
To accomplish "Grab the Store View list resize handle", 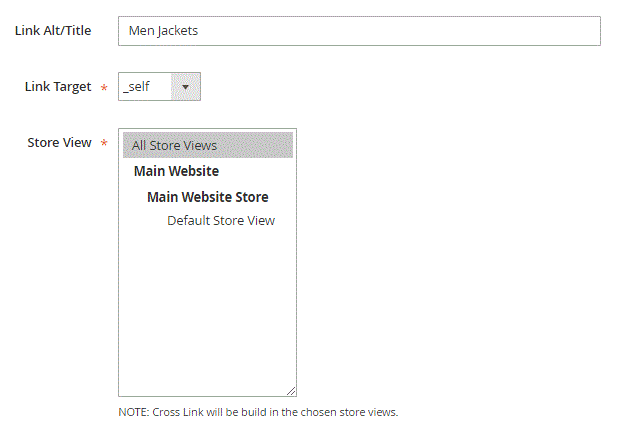I will (291, 391).
